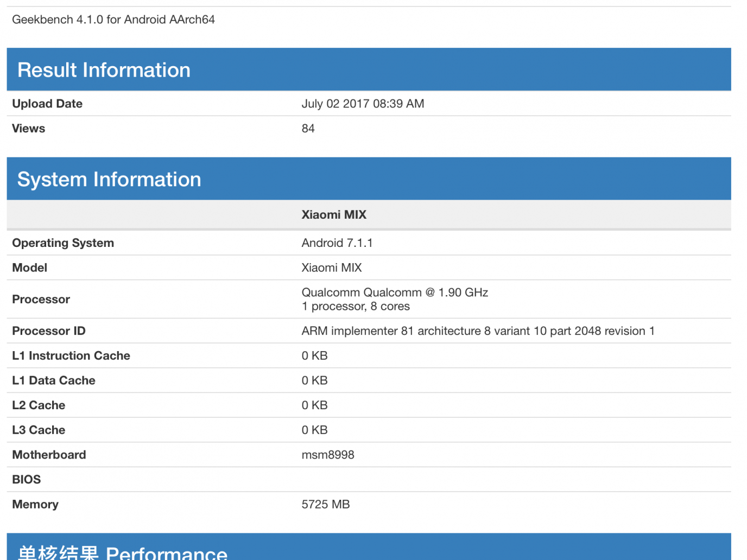Screen dimensions: 747x560
Task: Click the Xiaomi MIX value in Model row
Action: (x=331, y=268)
